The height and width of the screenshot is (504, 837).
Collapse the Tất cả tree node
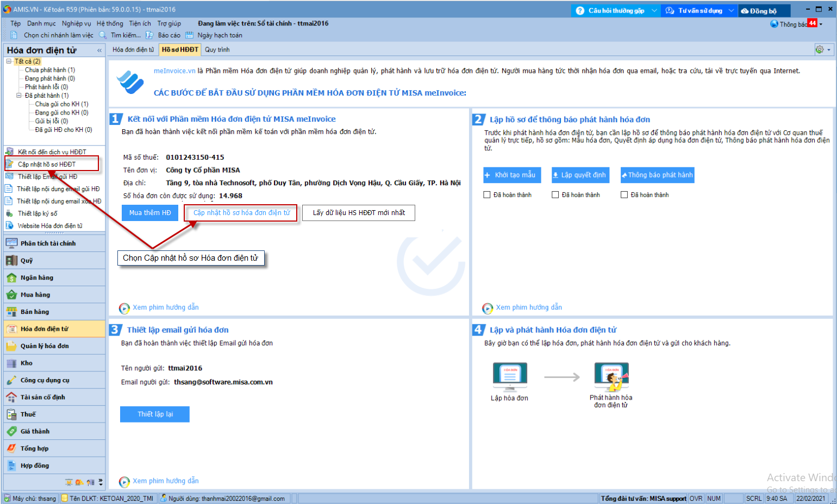point(9,61)
